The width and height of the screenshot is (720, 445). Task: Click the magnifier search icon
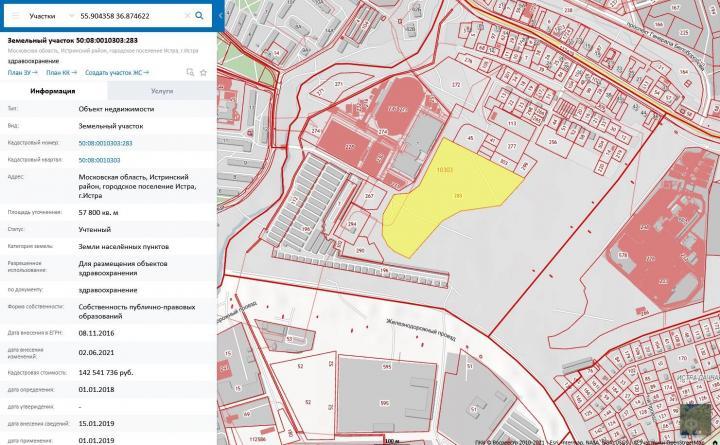(x=200, y=16)
